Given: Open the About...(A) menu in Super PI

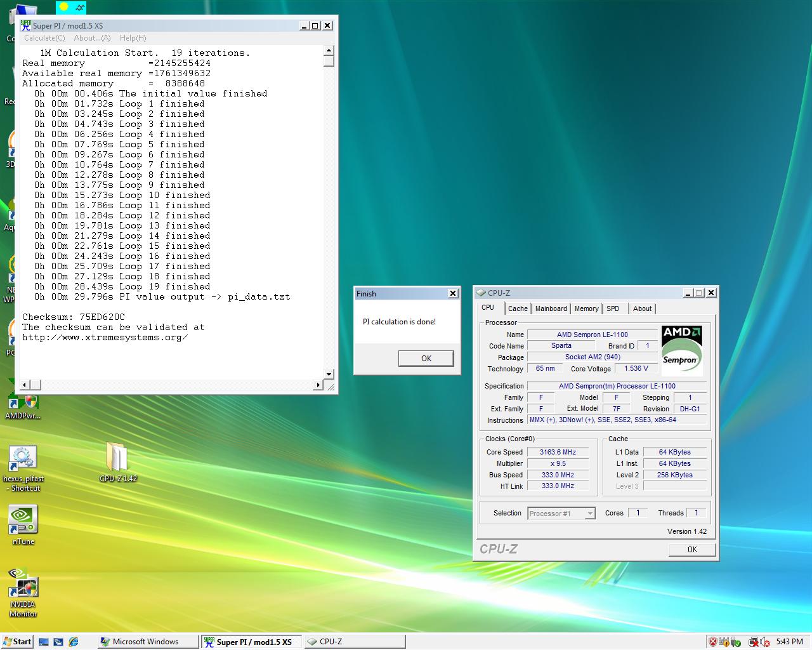Looking at the screenshot, I should pyautogui.click(x=92, y=38).
